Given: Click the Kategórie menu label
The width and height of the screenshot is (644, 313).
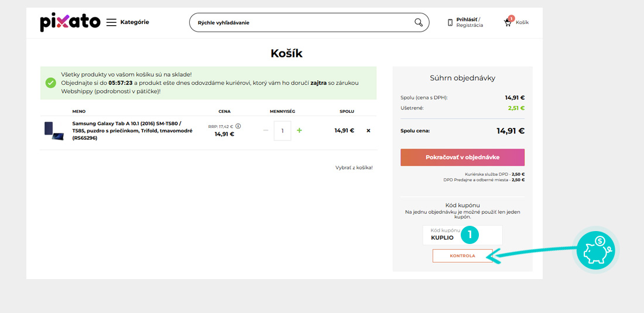Looking at the screenshot, I should (135, 22).
